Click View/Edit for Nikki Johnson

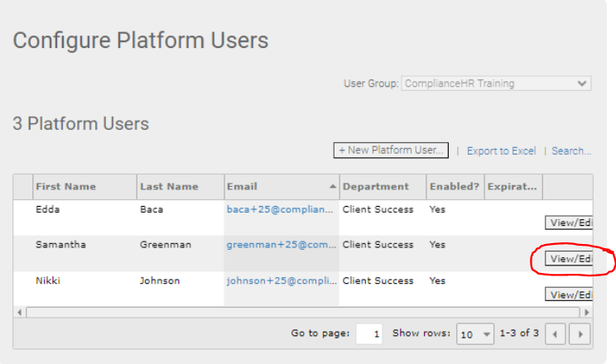coord(569,295)
